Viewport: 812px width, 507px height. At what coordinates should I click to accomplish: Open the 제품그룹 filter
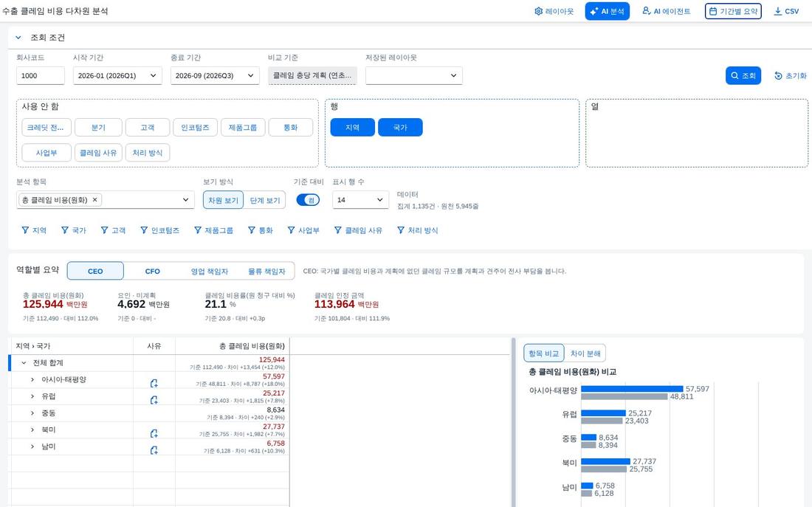[213, 230]
